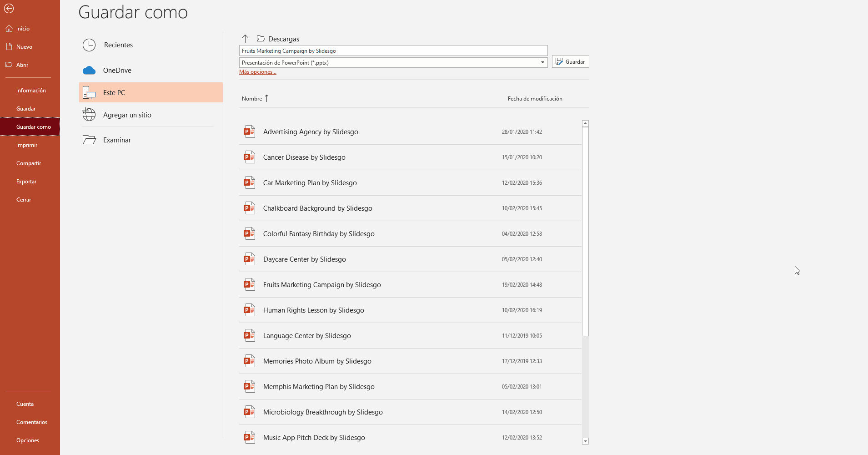868x455 pixels.
Task: Select Recientes location label
Action: (x=118, y=45)
